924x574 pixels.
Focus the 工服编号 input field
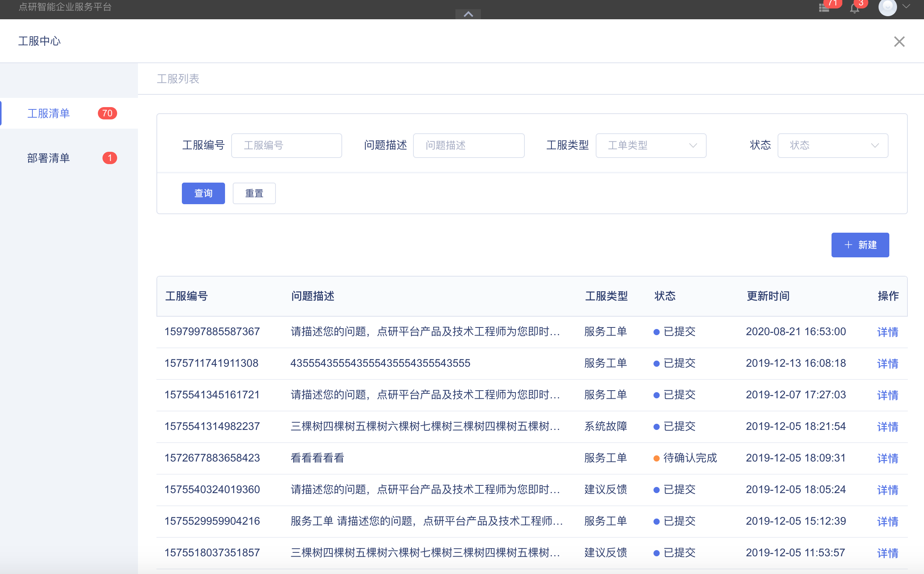[286, 146]
